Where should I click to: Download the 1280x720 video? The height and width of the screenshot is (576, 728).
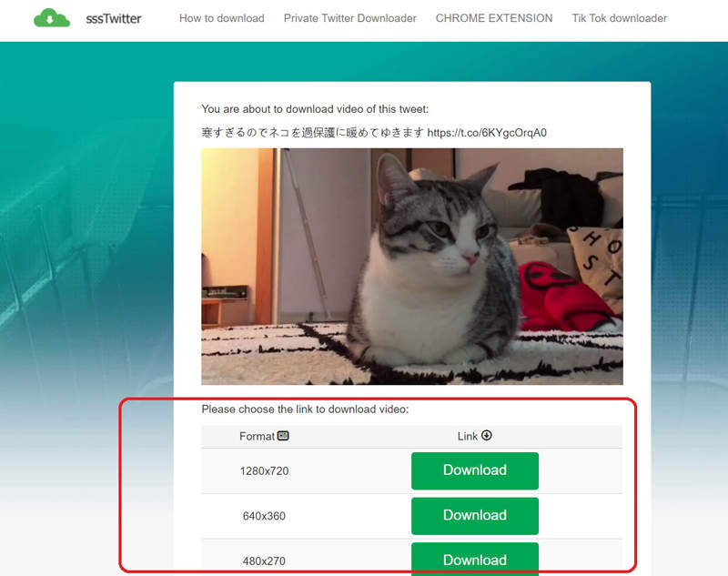click(475, 470)
